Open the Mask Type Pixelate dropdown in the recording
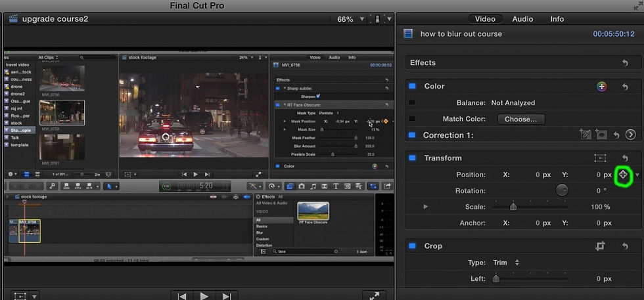The image size is (644, 300). 329,113
